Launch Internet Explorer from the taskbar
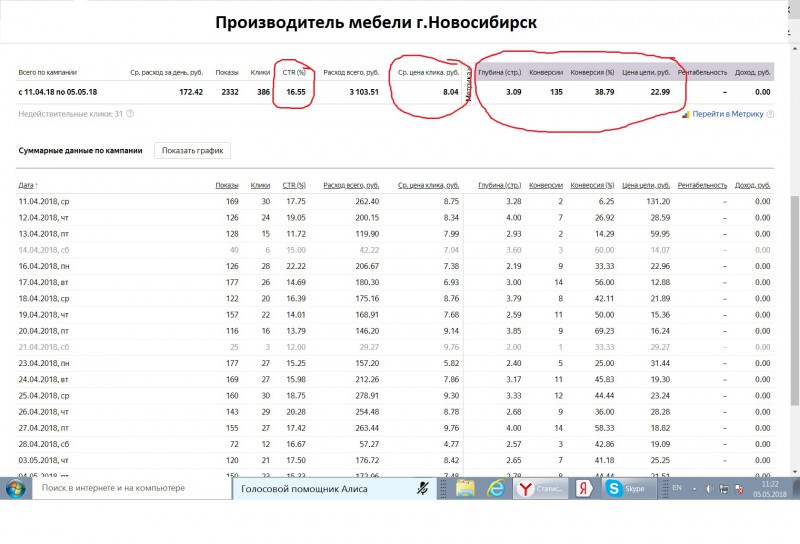 click(x=495, y=488)
